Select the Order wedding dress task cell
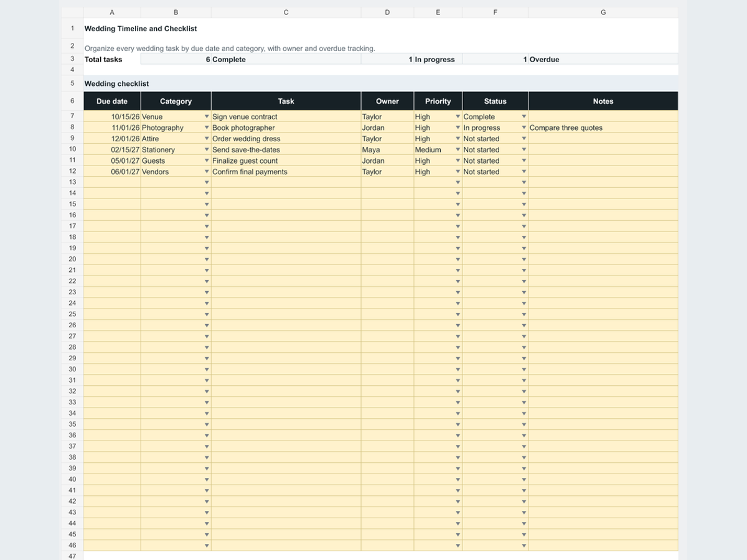The height and width of the screenshot is (560, 747). pos(286,139)
